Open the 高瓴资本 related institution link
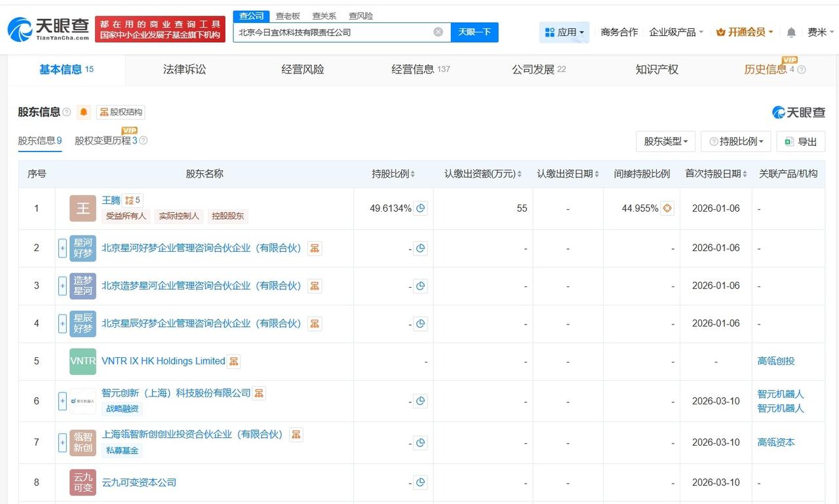The width and height of the screenshot is (839, 504). click(x=776, y=442)
